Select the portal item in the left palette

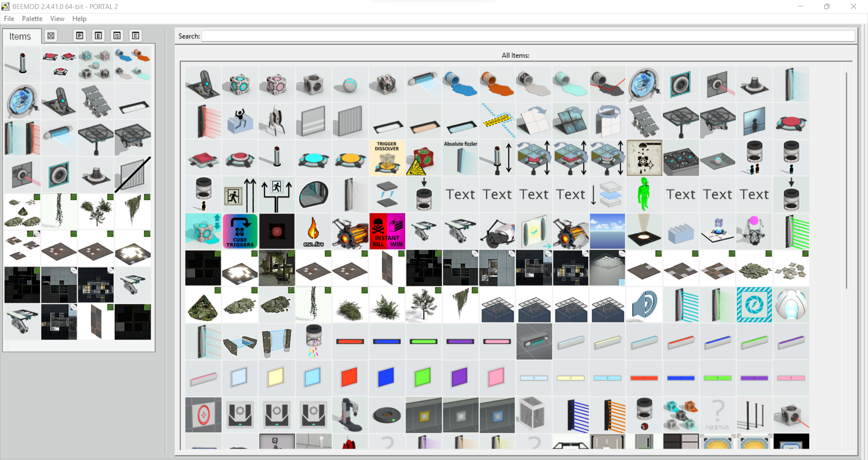(x=22, y=101)
